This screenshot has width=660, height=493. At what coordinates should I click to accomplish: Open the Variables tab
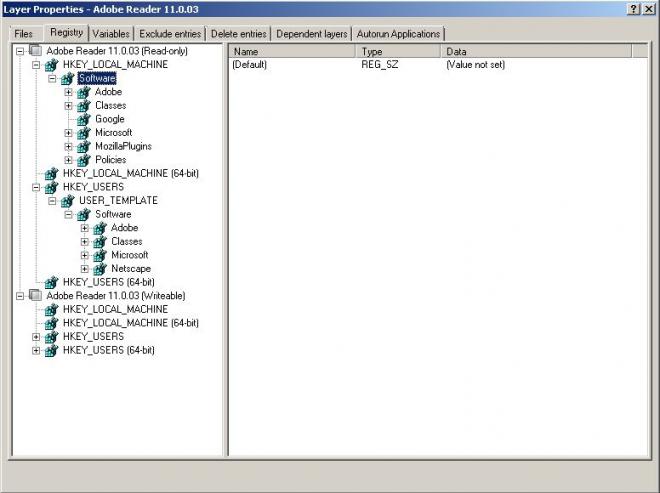tap(111, 34)
